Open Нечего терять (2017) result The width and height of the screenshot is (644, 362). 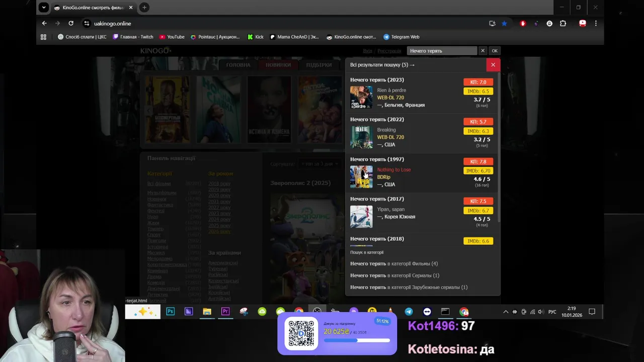point(377,199)
